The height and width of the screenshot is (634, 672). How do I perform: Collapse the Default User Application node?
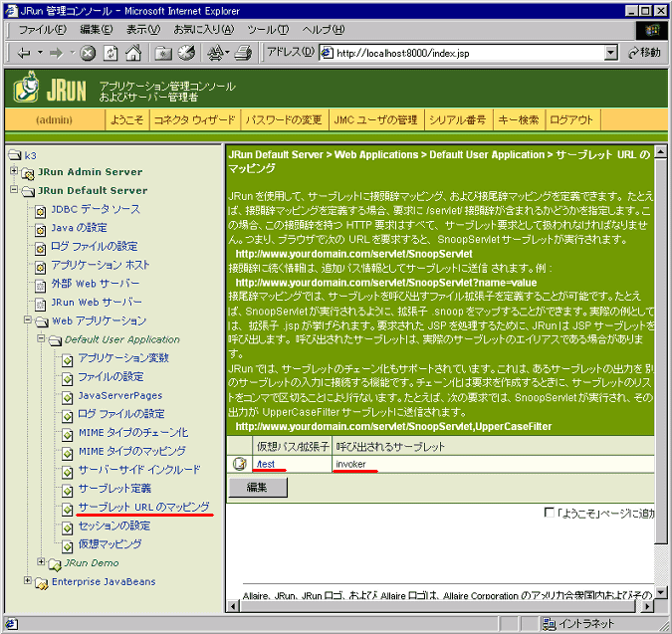coord(41,338)
